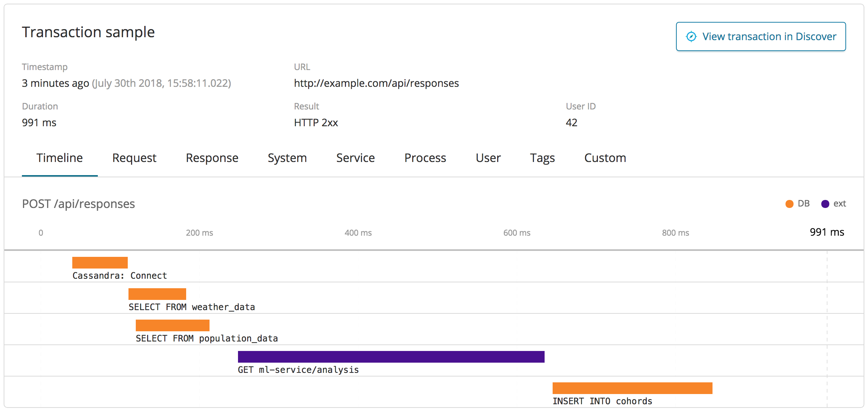Select the Service tab
The height and width of the screenshot is (413, 868).
pos(356,158)
